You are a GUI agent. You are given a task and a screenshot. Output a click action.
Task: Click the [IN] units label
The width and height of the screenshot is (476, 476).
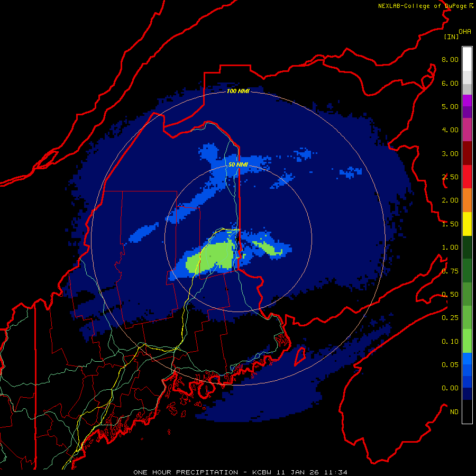tap(451, 36)
